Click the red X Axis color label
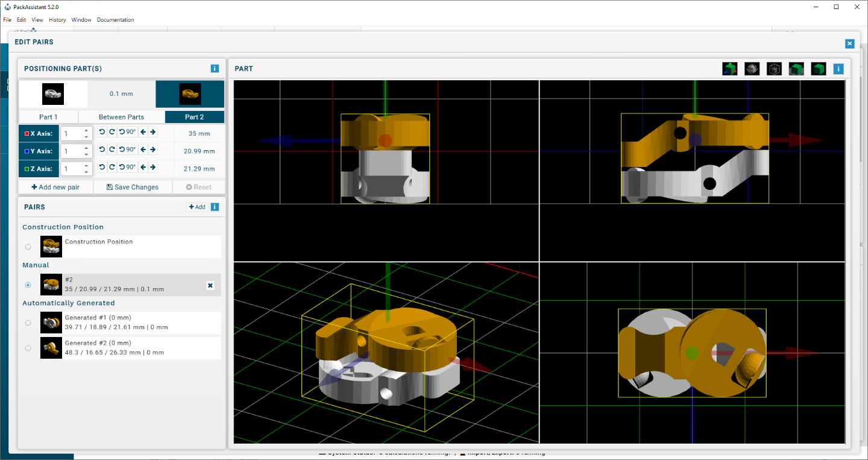Screen dimensions: 868x460 point(39,133)
